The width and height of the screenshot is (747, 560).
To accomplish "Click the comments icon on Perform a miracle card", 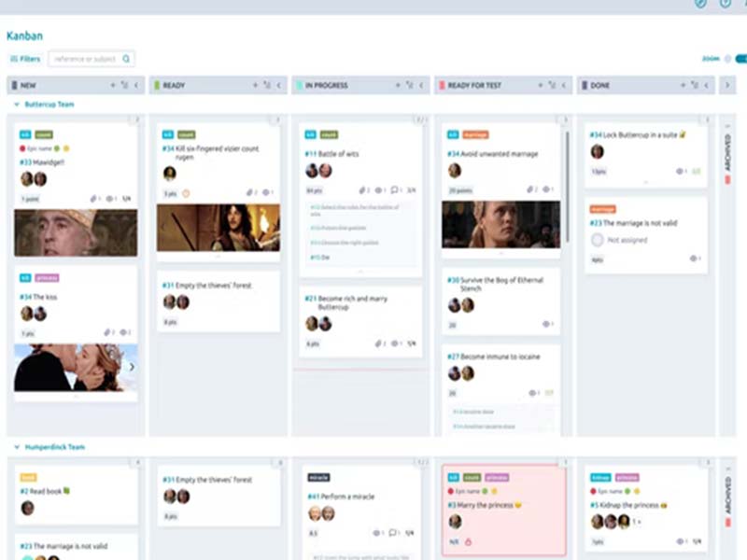I will [x=393, y=533].
